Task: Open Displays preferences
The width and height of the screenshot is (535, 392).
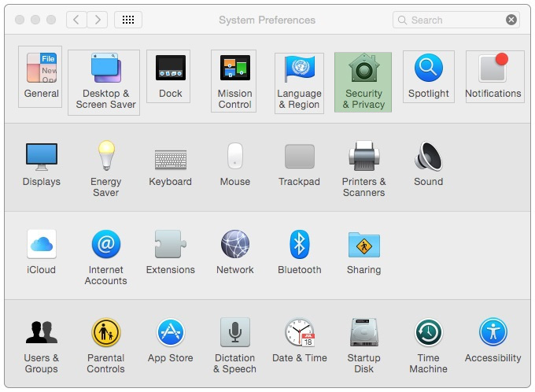Action: pos(41,165)
